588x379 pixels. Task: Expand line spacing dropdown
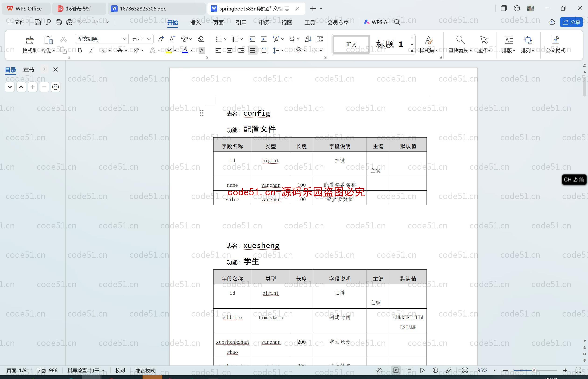point(283,50)
